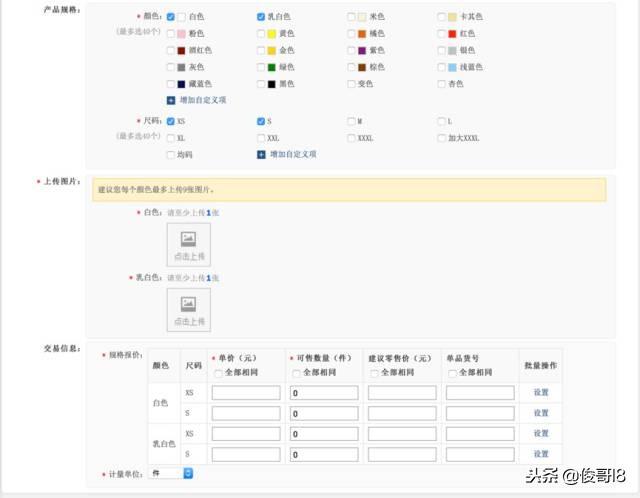The width and height of the screenshot is (640, 498).
Task: Check the 卡其色 color checkbox
Action: click(441, 17)
